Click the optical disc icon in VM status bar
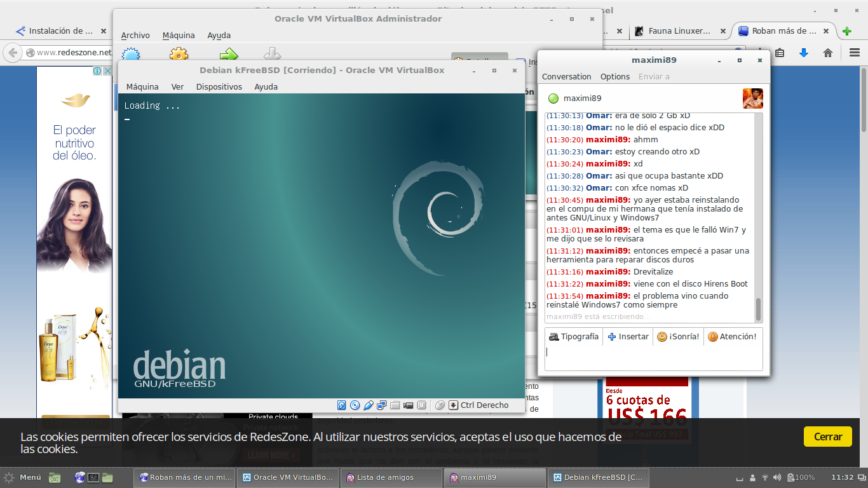868x488 pixels. (355, 405)
